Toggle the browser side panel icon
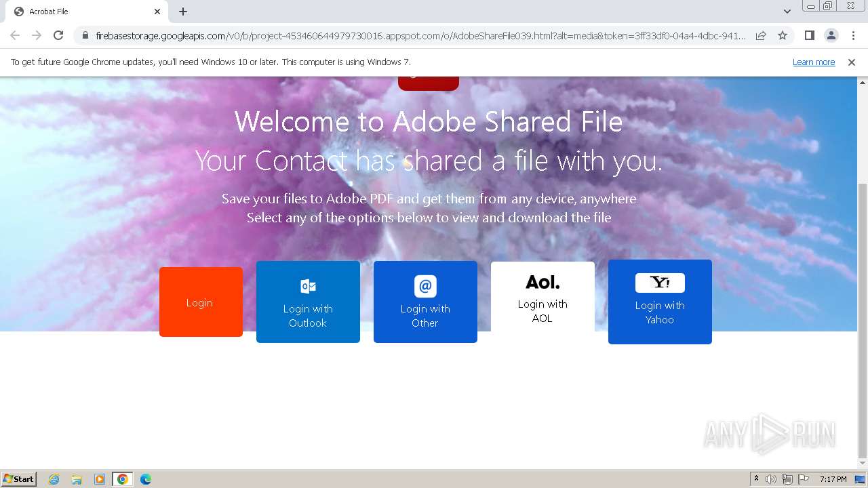This screenshot has width=868, height=488. click(x=809, y=35)
